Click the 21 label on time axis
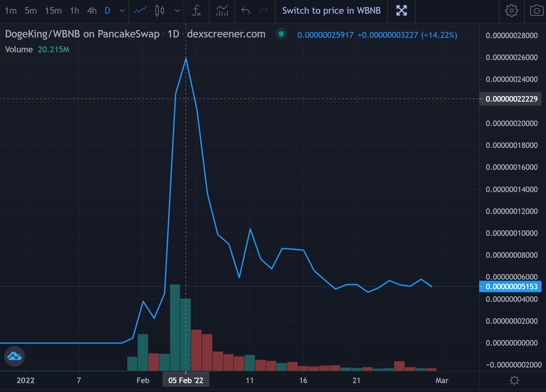 [356, 381]
